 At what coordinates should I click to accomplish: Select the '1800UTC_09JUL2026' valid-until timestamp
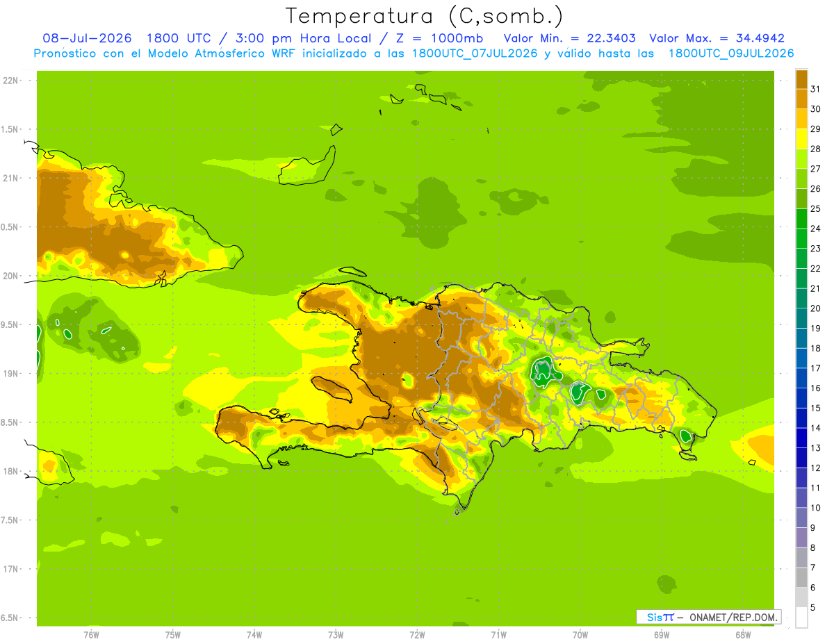(731, 53)
